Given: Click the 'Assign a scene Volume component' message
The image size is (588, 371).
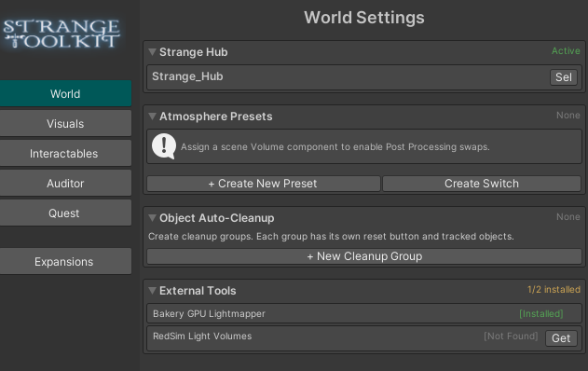Looking at the screenshot, I should [335, 146].
